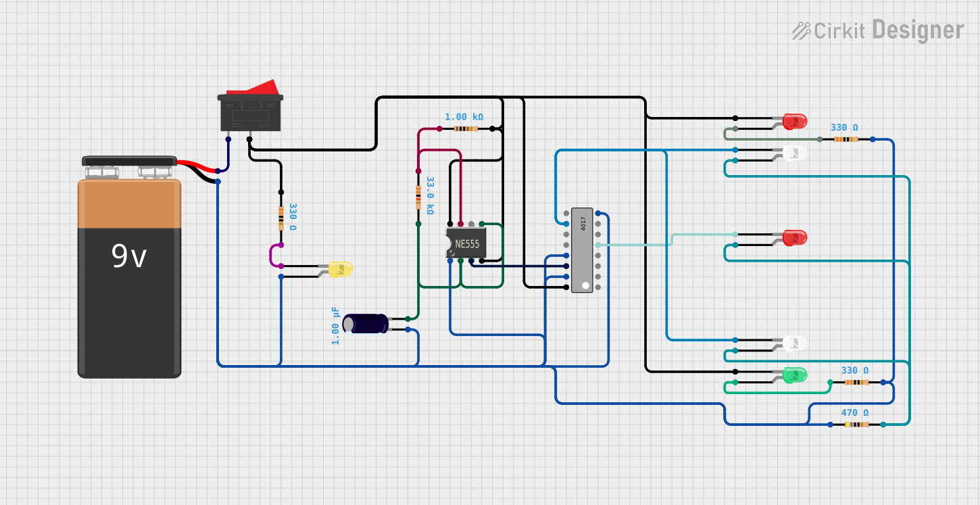Click the "330 Ω" label right of the uppermost red LED
The height and width of the screenshot is (505, 980).
pyautogui.click(x=843, y=127)
